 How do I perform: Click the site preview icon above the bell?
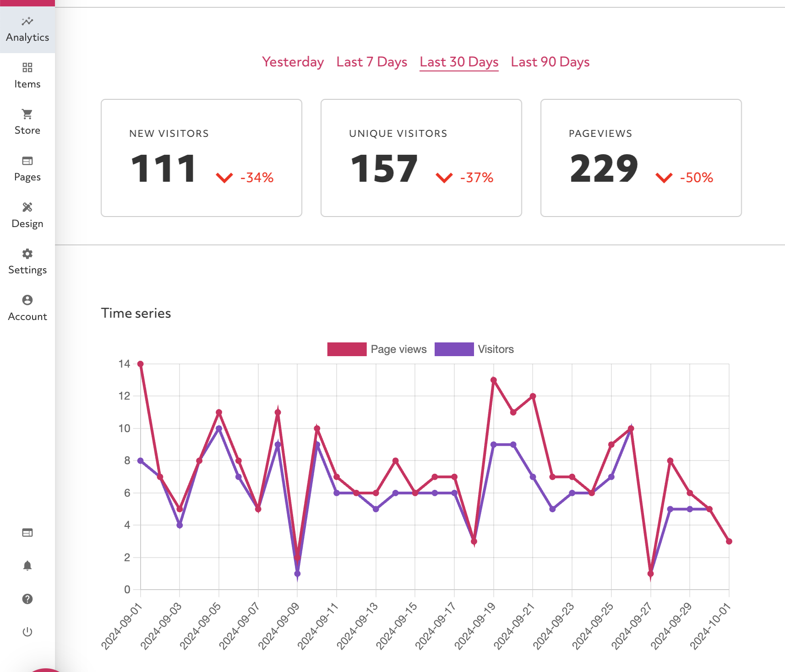27,532
